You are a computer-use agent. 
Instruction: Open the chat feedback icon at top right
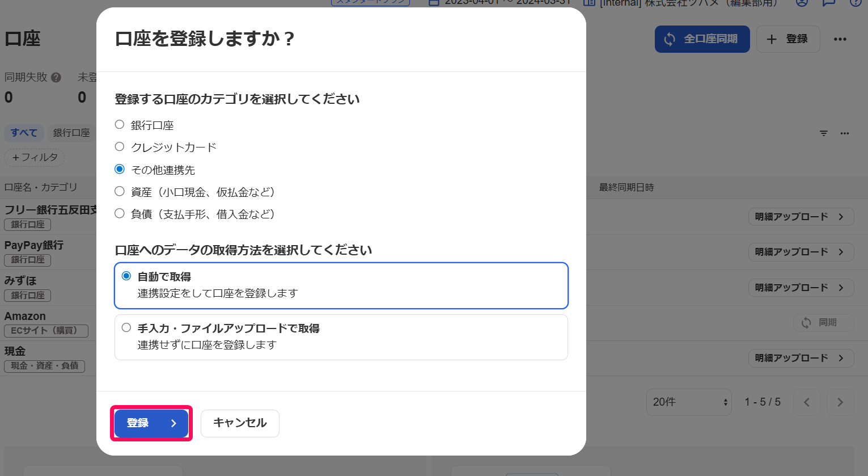(x=828, y=3)
